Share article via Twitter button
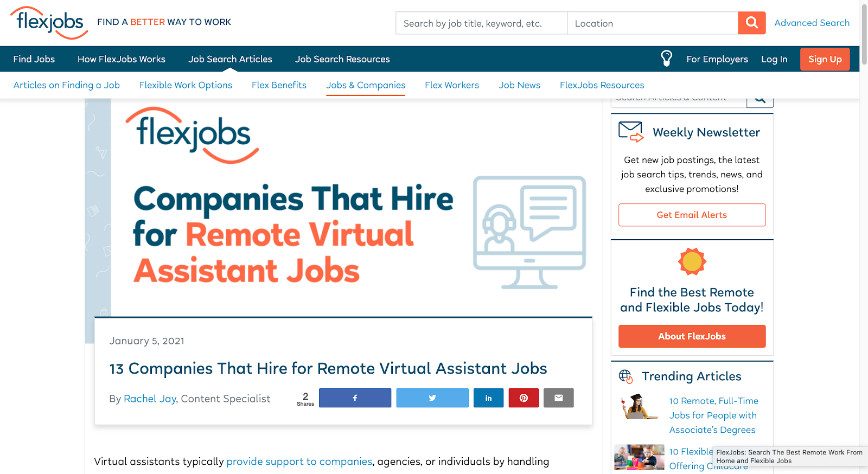Viewport: 868px width, 474px height. [x=432, y=398]
